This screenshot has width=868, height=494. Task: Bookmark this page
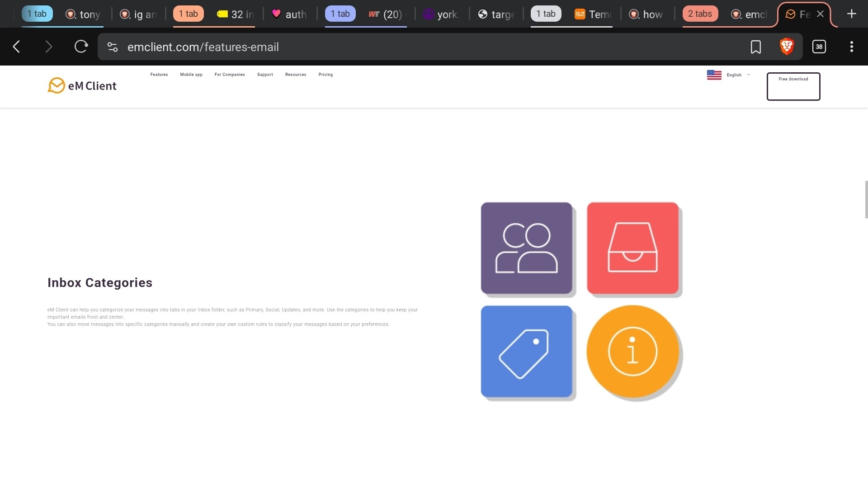coord(755,47)
